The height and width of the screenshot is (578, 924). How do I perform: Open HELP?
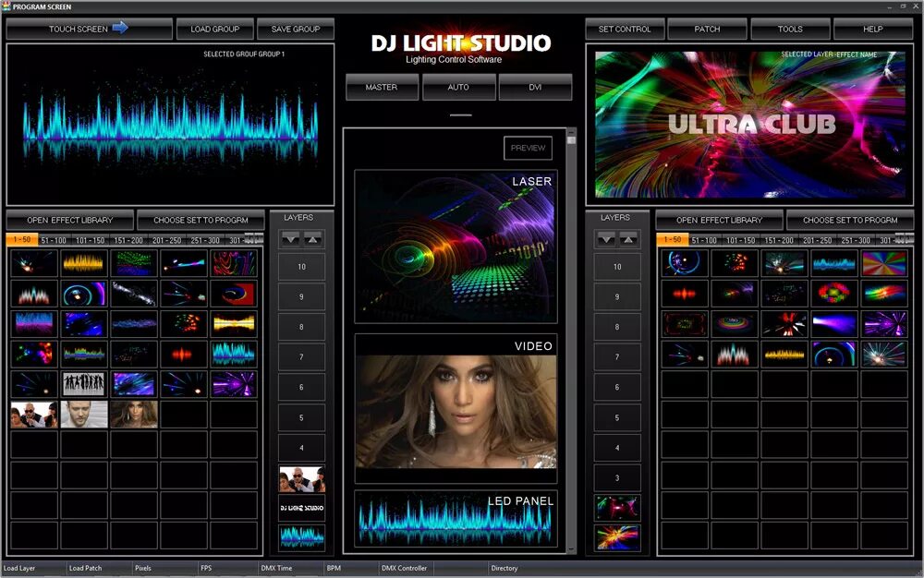tap(873, 29)
